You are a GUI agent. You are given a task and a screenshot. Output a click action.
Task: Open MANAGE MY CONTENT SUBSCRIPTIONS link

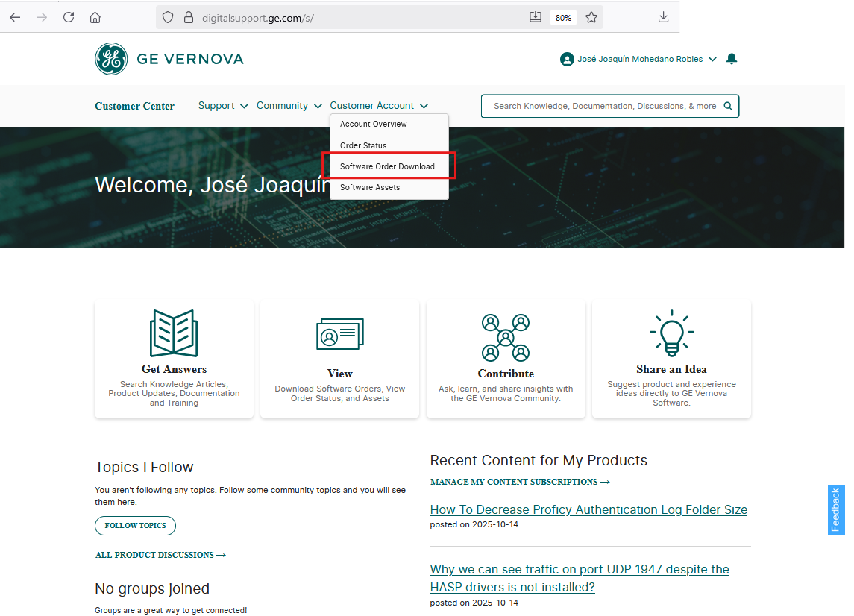(520, 482)
